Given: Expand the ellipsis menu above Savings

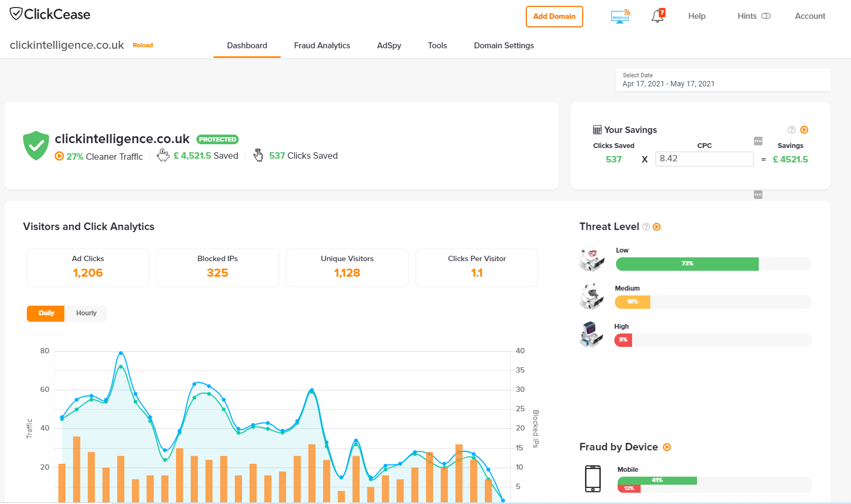Looking at the screenshot, I should pyautogui.click(x=758, y=141).
